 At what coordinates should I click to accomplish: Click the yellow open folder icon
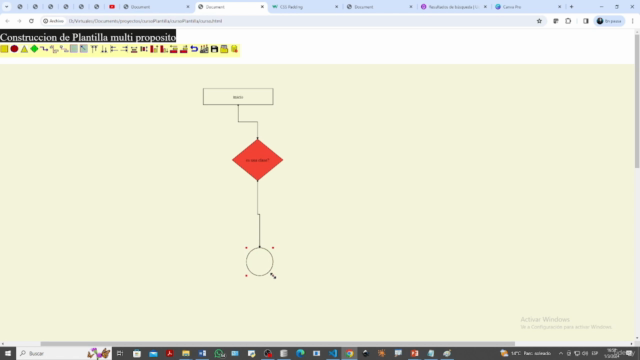coord(224,49)
